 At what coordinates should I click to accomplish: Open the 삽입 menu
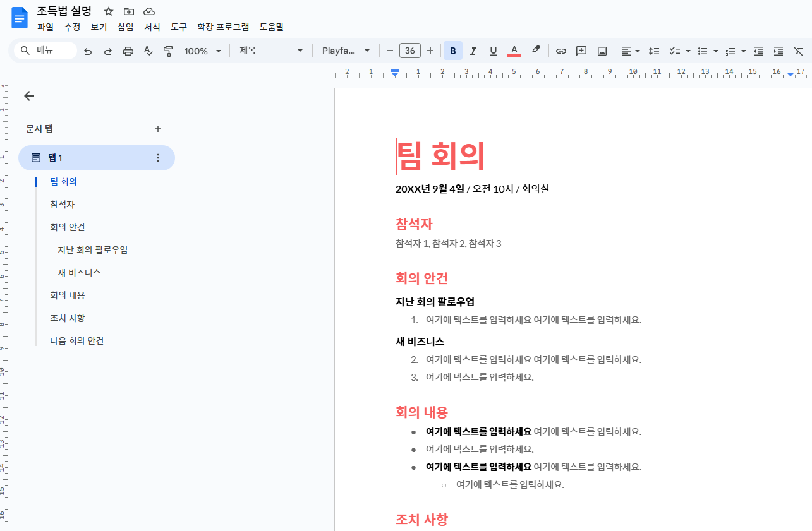(125, 27)
